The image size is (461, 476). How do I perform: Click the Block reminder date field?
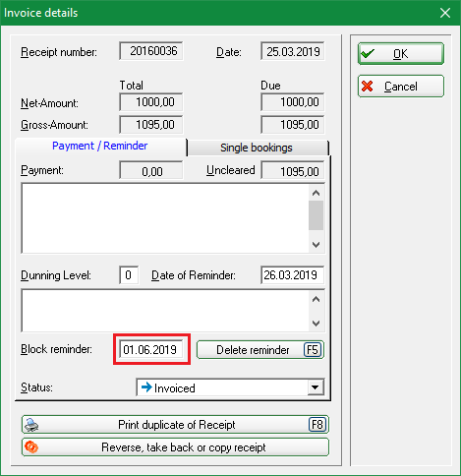[151, 350]
